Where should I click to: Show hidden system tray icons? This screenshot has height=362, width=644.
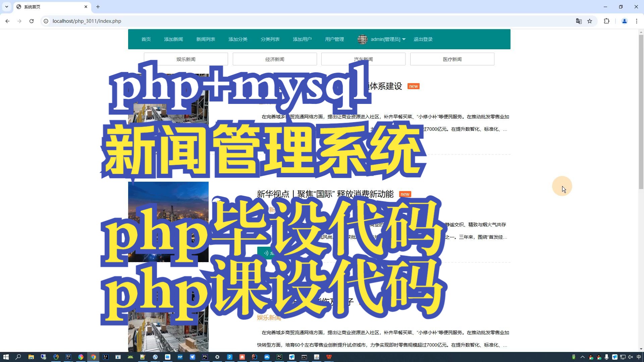tap(582, 357)
